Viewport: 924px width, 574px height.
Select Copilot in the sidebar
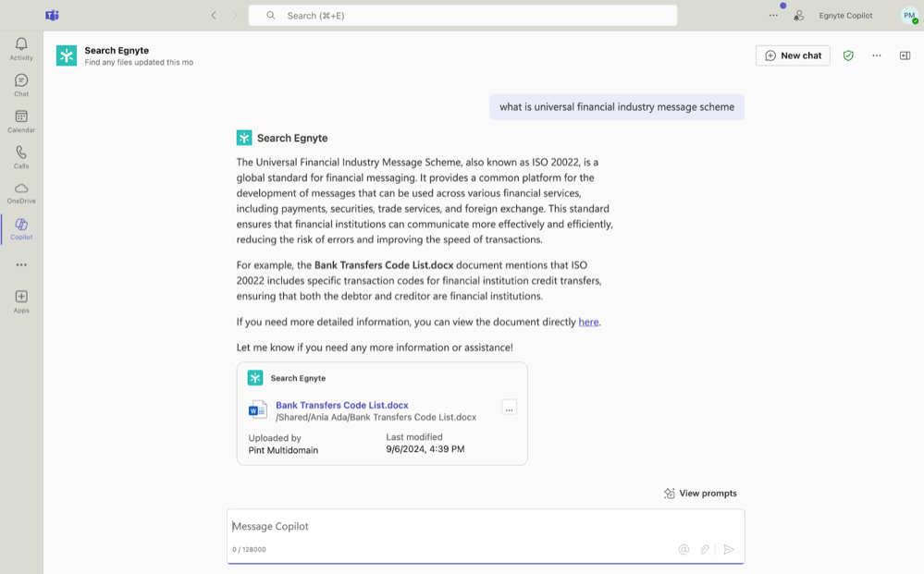[21, 229]
